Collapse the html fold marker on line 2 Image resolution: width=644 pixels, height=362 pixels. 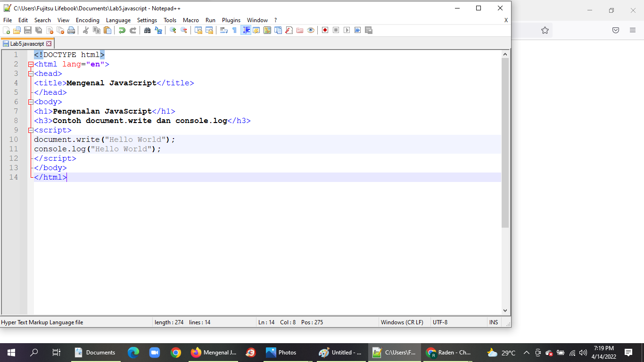pos(31,64)
